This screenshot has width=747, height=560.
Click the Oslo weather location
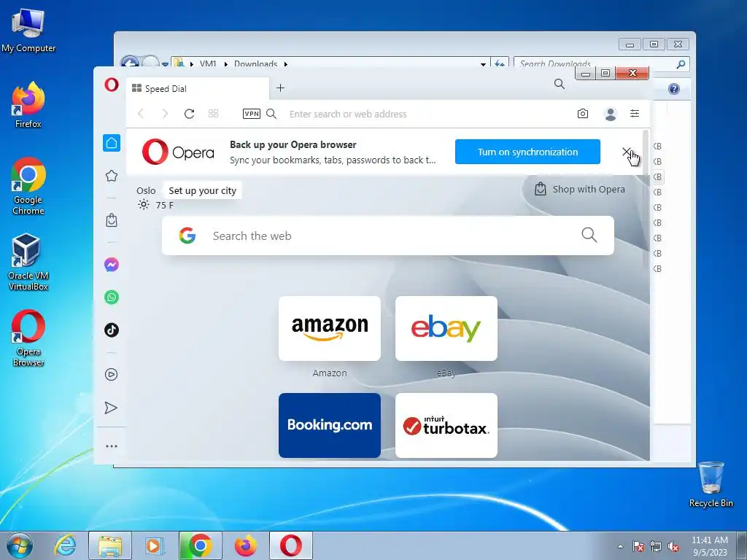[x=146, y=190]
